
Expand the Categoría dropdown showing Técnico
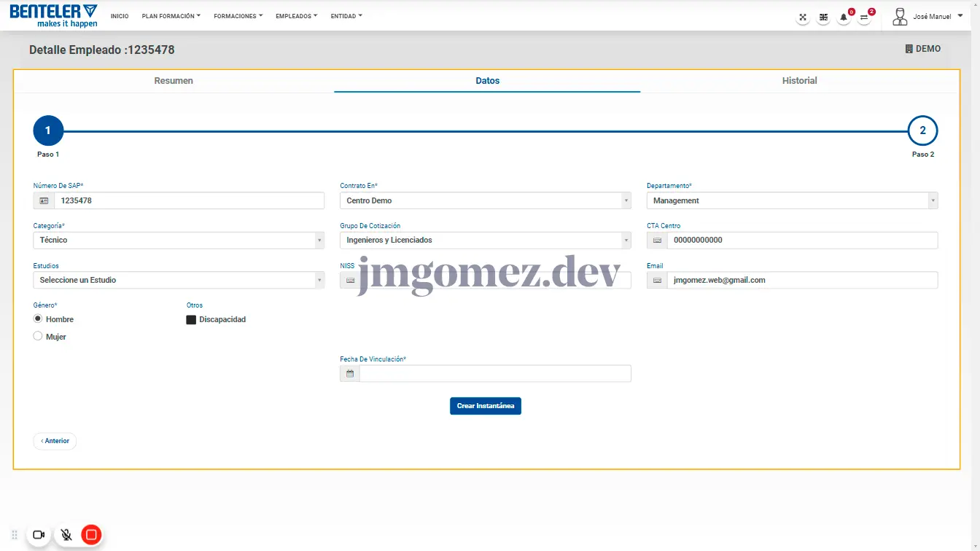179,240
